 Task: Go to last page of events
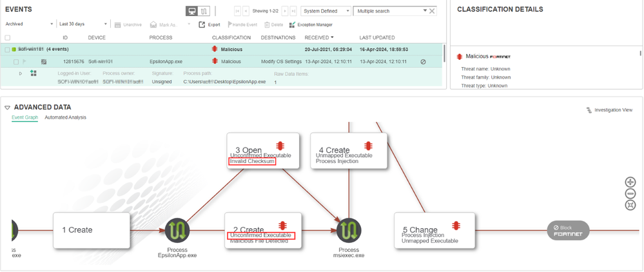coord(293,11)
